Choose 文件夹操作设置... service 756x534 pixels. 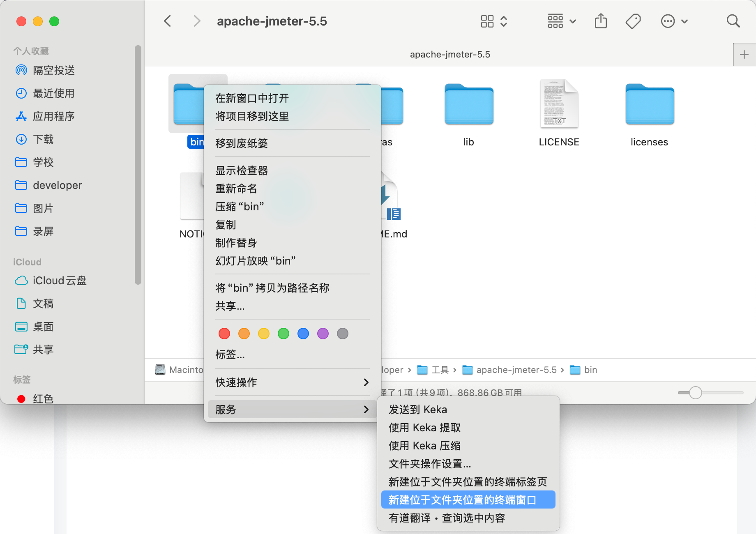468,464
